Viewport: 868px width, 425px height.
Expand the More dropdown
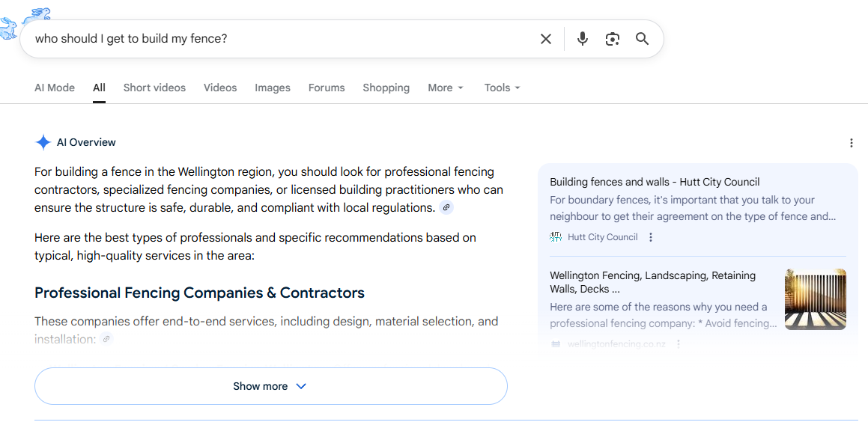pyautogui.click(x=446, y=88)
